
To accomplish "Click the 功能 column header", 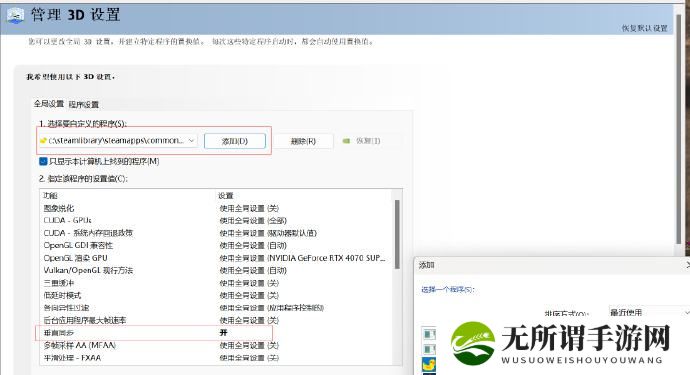I will pos(50,195).
